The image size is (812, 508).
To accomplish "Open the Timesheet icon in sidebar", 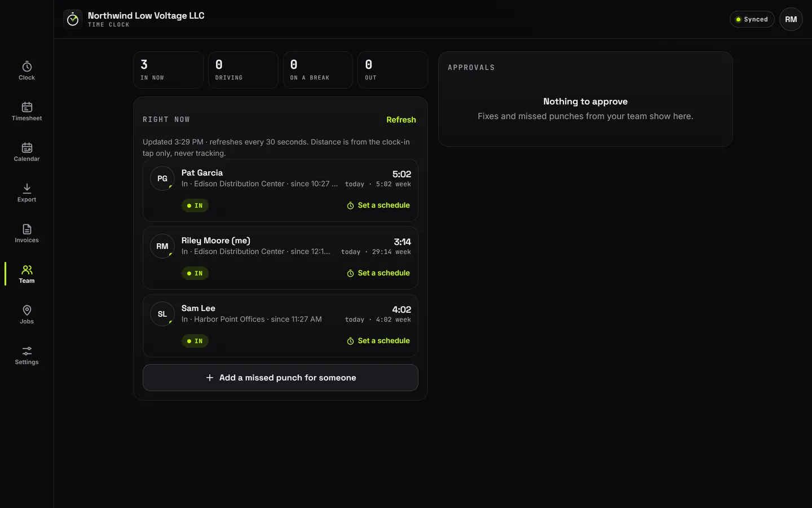I will point(27,107).
